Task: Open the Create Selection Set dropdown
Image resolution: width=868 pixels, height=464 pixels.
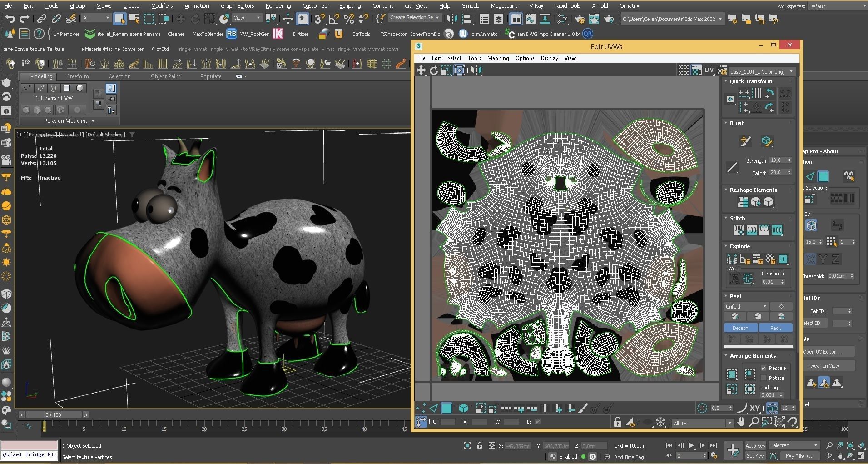Action: pos(415,18)
